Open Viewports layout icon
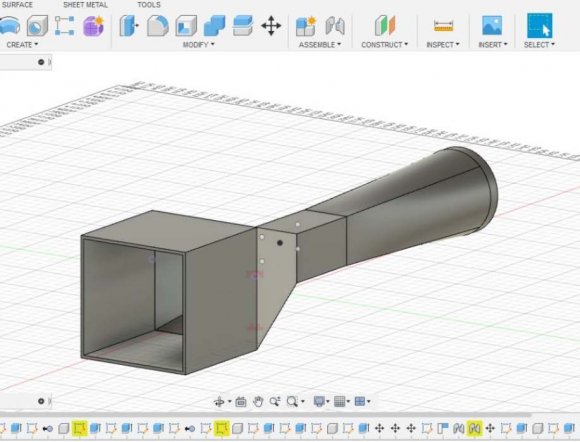 [360, 401]
